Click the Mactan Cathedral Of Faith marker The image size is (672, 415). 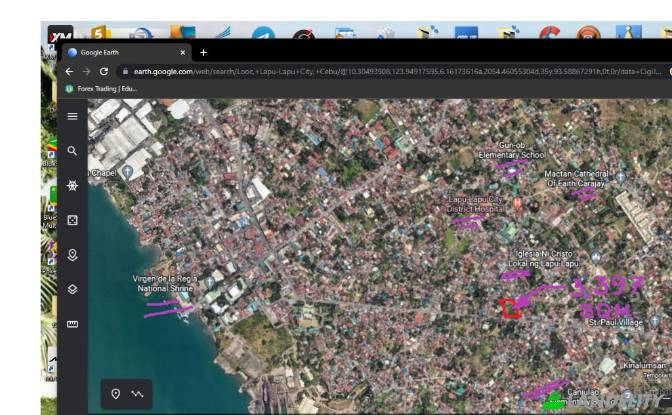tap(620, 177)
